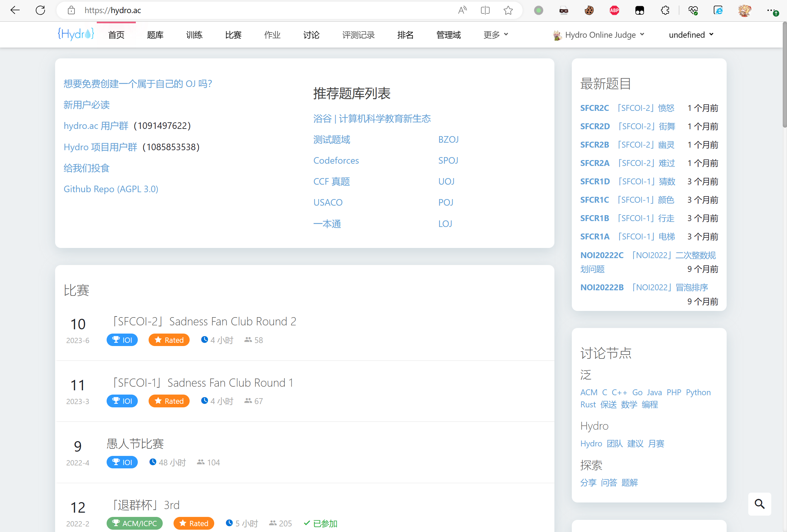Open the 评测记录 menu item
Viewport: 787px width, 532px height.
pyautogui.click(x=358, y=34)
